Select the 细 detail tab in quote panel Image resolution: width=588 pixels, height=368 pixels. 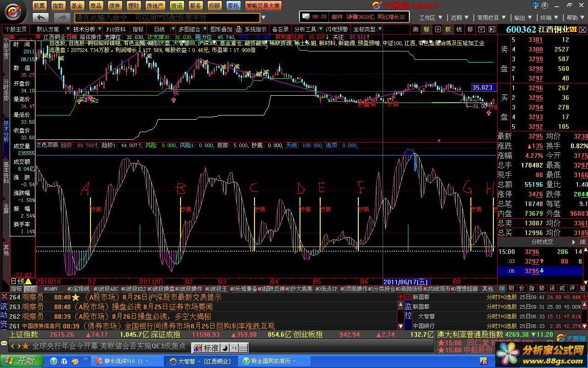pos(502,288)
